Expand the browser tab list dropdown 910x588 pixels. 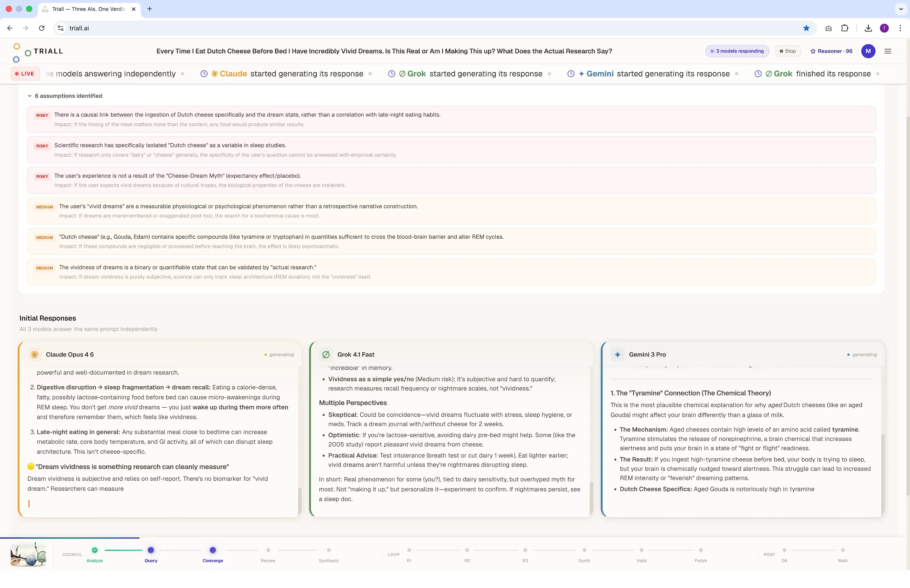(901, 9)
